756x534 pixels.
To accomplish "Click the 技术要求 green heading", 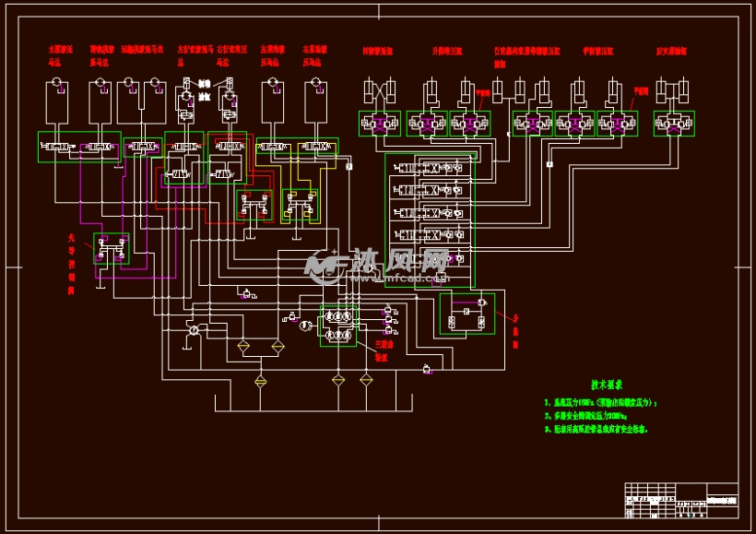I will coord(607,385).
